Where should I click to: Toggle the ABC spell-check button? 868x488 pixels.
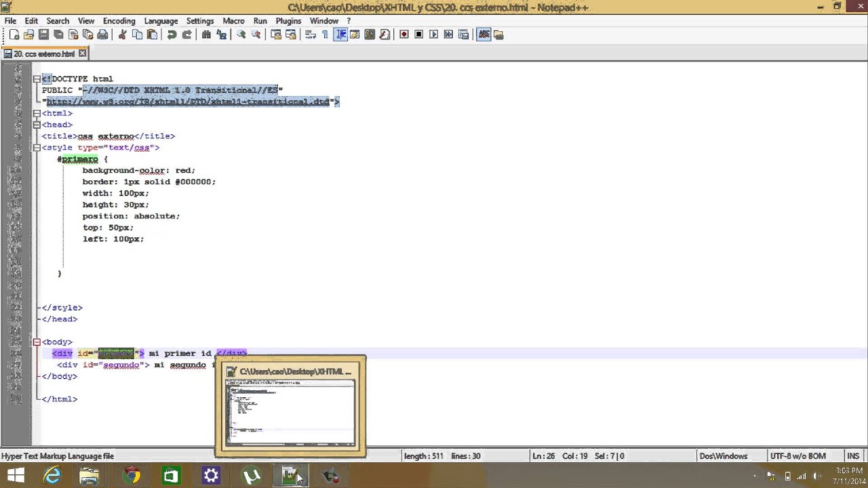coord(484,35)
